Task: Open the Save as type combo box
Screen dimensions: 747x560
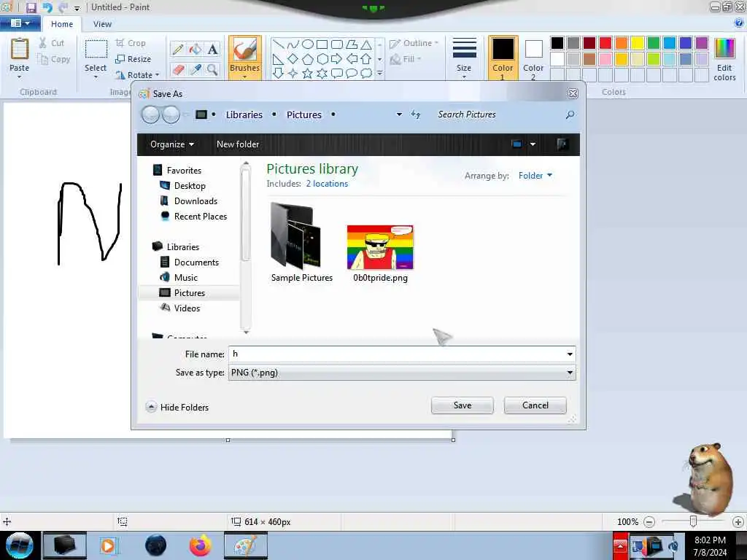Action: coord(402,373)
